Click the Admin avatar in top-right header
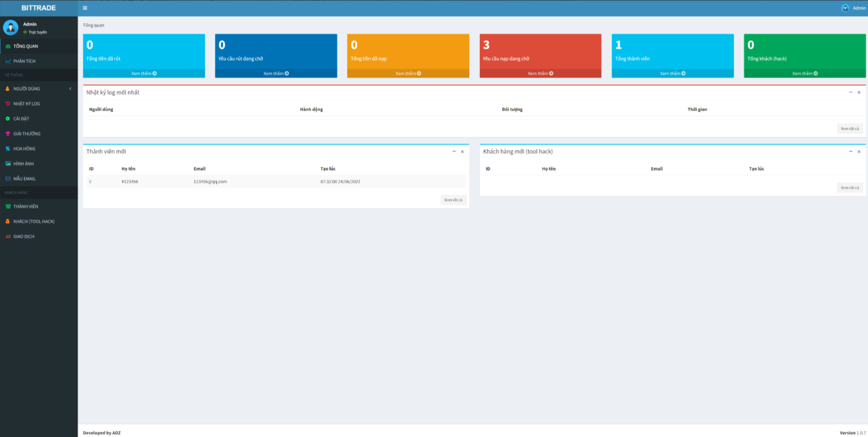 (x=845, y=8)
